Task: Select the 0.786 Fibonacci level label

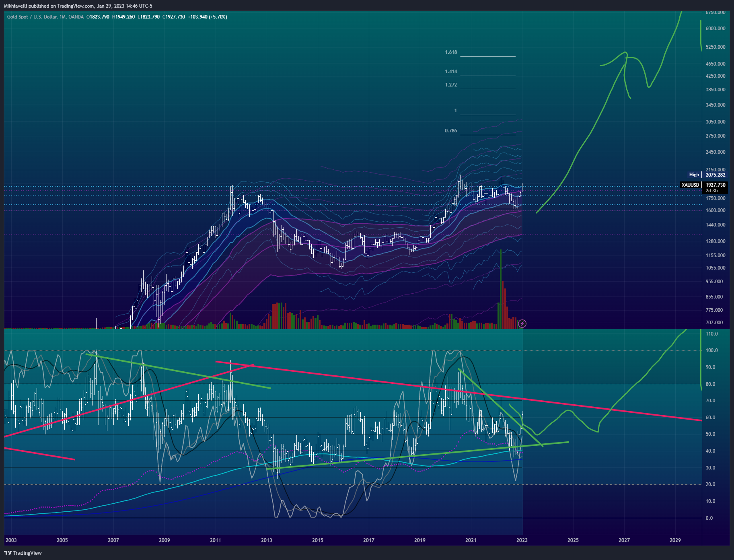Action: click(451, 131)
